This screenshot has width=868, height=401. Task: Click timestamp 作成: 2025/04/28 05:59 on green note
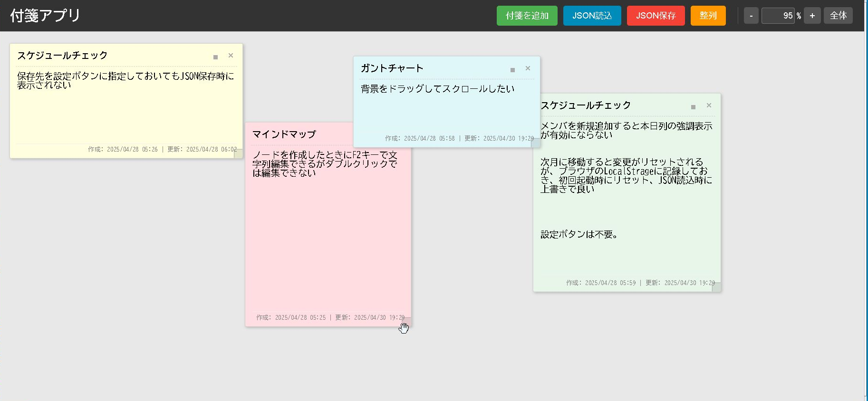click(x=601, y=283)
